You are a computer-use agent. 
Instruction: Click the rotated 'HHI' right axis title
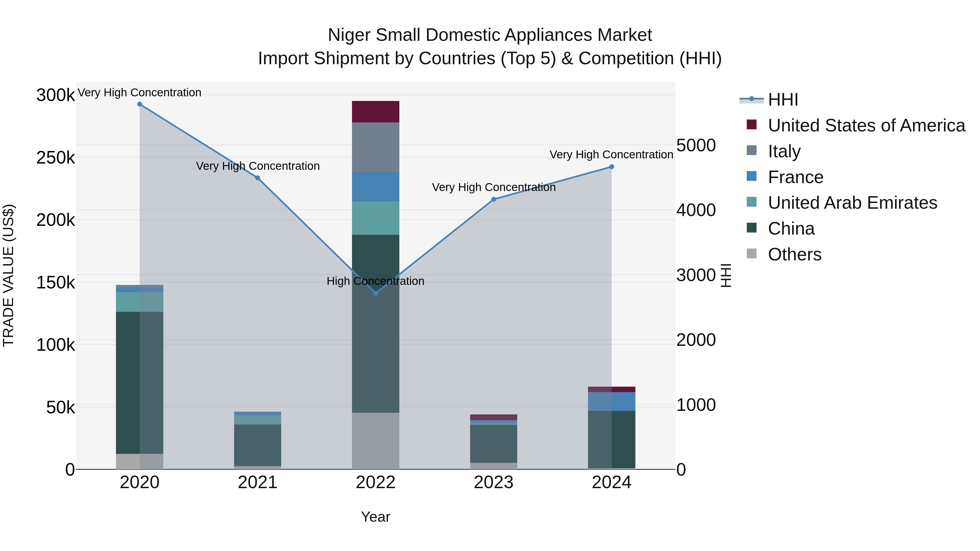[726, 275]
